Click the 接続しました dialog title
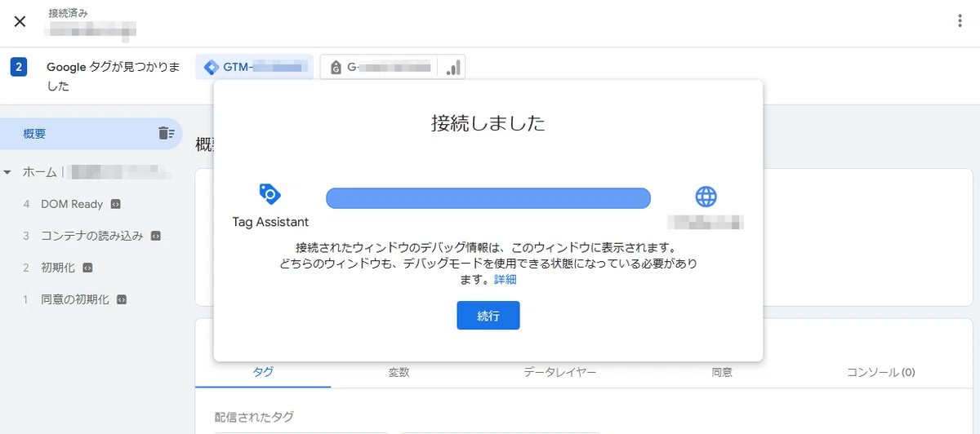Screen dimensions: 980x434 [488, 124]
